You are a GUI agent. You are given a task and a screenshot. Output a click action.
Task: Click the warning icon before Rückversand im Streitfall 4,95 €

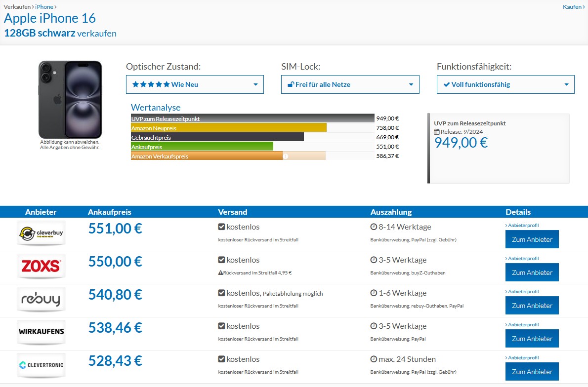(220, 273)
